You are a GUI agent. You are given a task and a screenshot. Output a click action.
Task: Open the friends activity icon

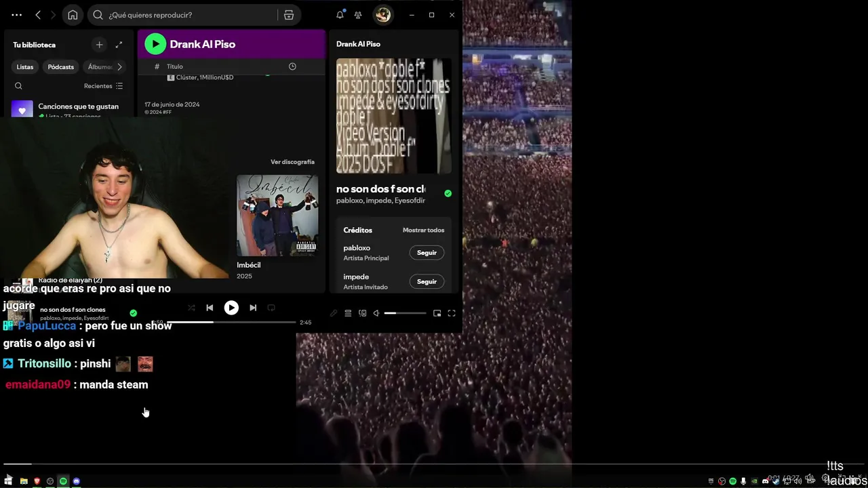[358, 15]
